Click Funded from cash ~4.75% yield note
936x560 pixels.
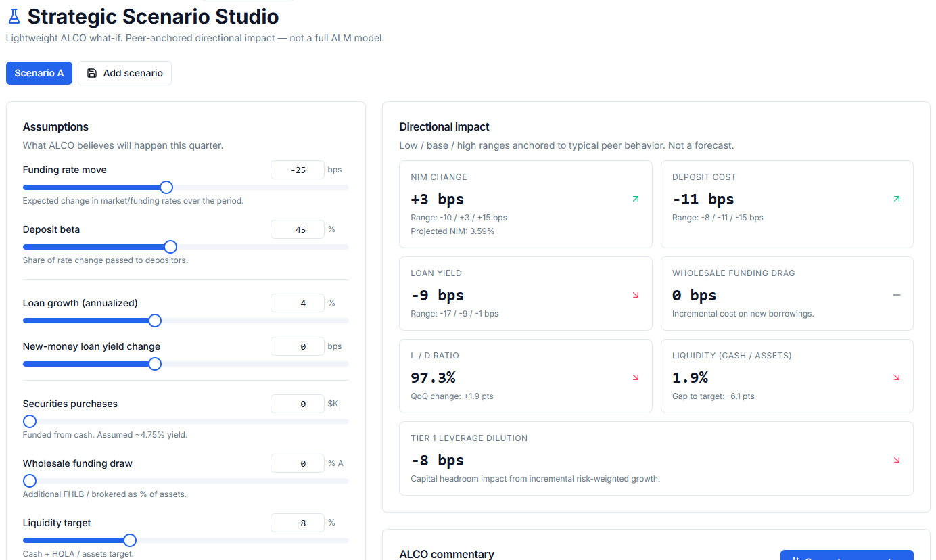tap(105, 435)
